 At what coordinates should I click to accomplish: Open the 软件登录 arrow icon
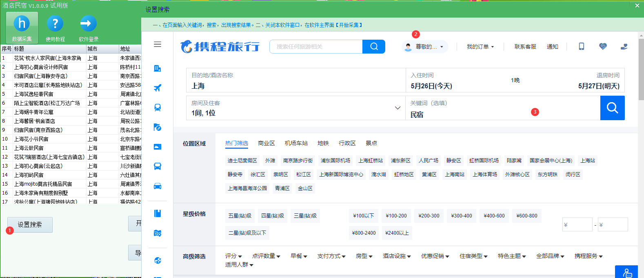coord(89,27)
